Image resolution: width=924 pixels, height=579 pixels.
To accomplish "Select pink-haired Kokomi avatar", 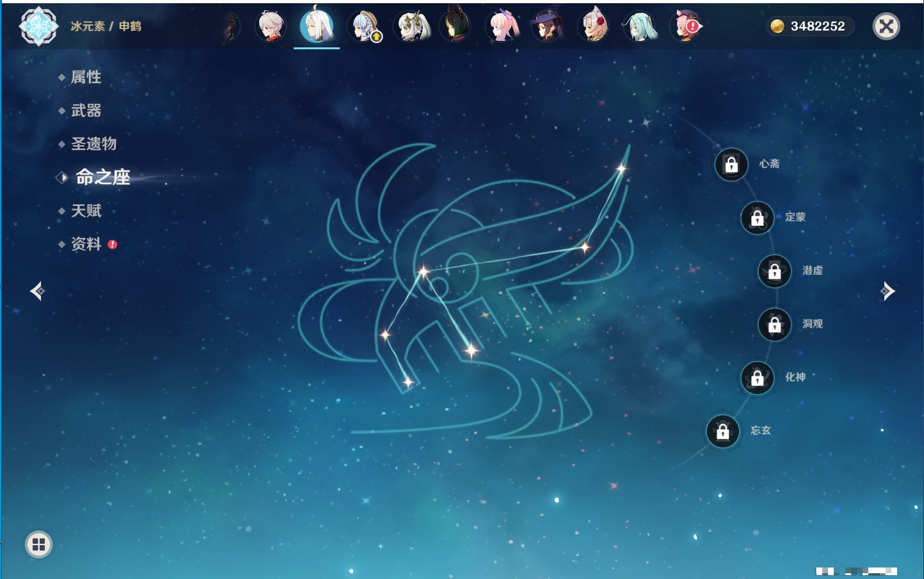I will pyautogui.click(x=503, y=27).
